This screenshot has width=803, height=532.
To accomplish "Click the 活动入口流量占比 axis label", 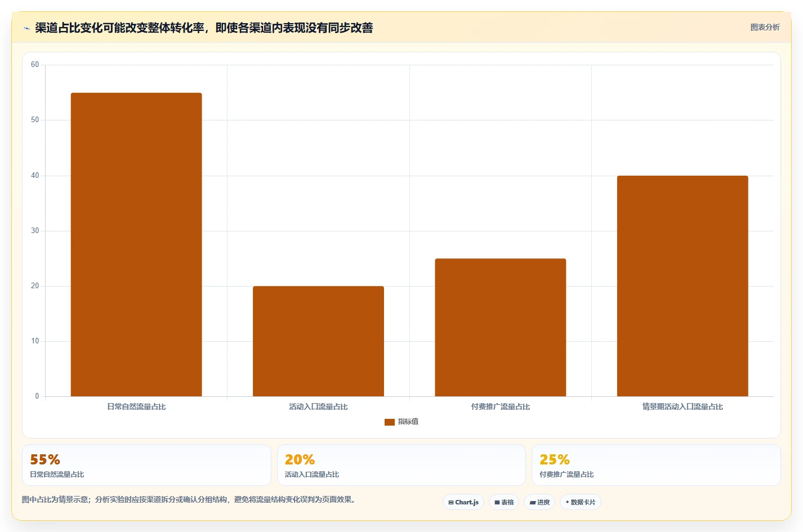I will pos(318,406).
